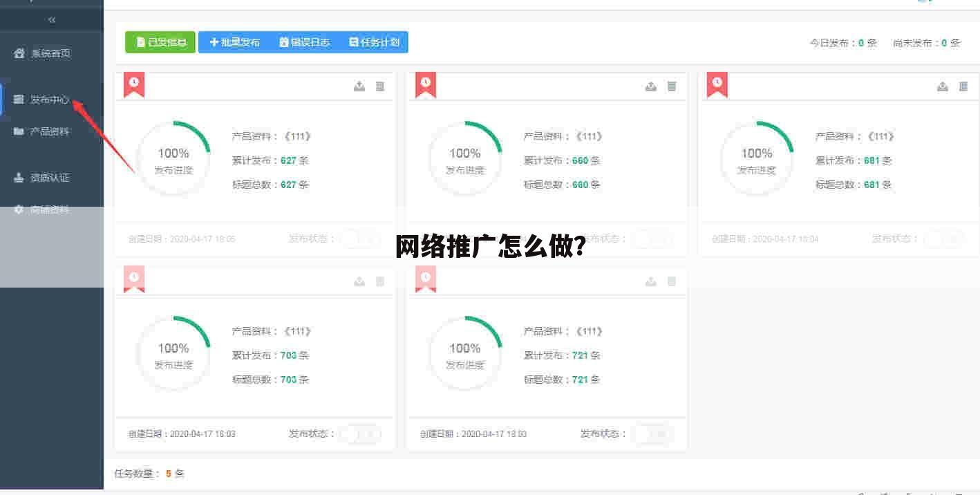This screenshot has height=495, width=980.
Task: Click the delete icon on the 660 card
Action: point(670,86)
